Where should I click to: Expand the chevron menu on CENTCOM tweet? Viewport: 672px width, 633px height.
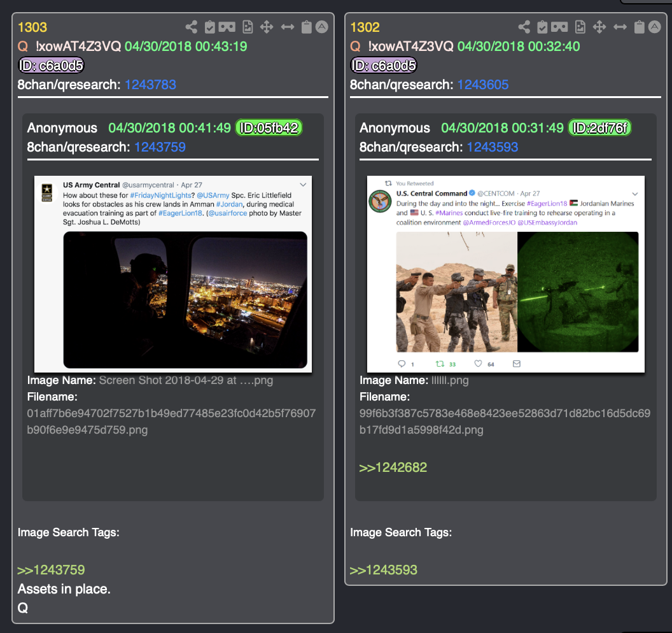(x=635, y=194)
